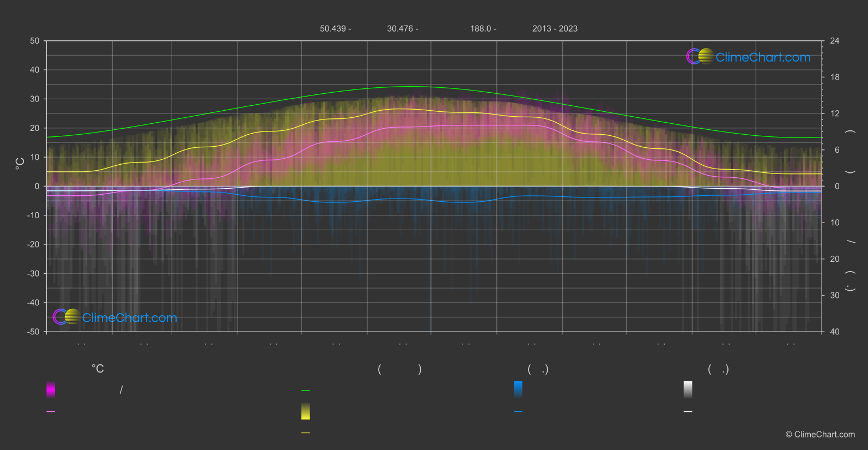The image size is (868, 450).
Task: Toggle the yellow line legend marker
Action: click(306, 433)
